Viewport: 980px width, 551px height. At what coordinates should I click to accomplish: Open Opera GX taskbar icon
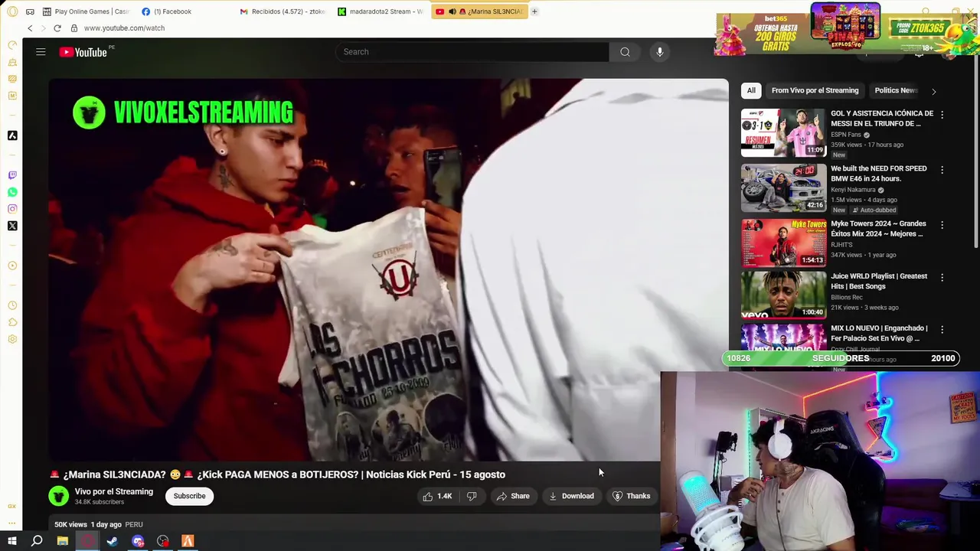coord(87,541)
